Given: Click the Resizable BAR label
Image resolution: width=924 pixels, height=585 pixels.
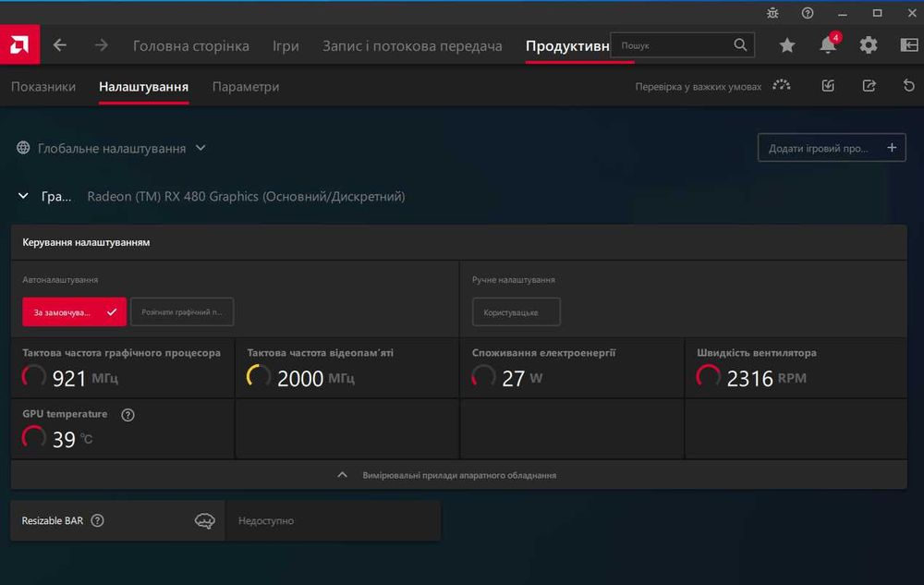Looking at the screenshot, I should pyautogui.click(x=53, y=521).
